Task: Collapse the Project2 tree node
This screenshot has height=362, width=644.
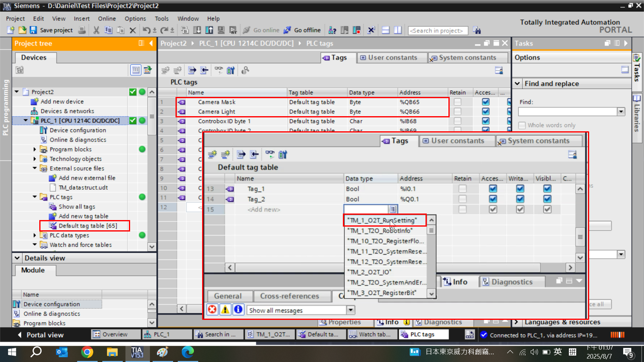Action: [17, 92]
